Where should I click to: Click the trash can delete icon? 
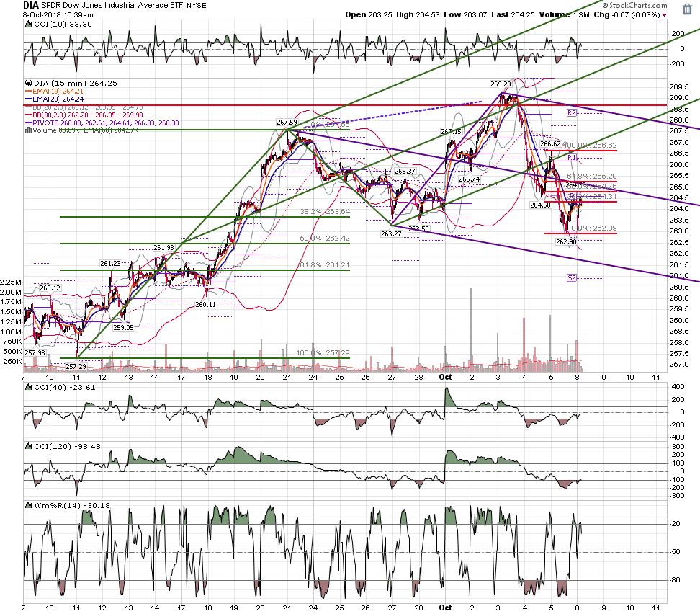click(688, 9)
